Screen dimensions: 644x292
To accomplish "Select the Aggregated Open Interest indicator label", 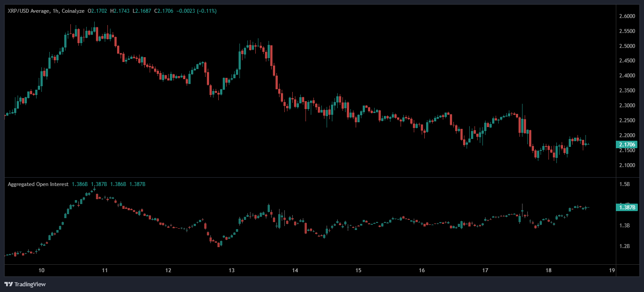I will click(38, 184).
